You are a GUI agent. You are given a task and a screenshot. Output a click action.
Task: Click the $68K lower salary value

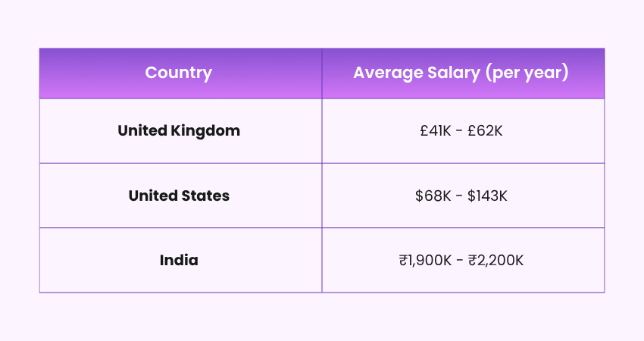[432, 196]
